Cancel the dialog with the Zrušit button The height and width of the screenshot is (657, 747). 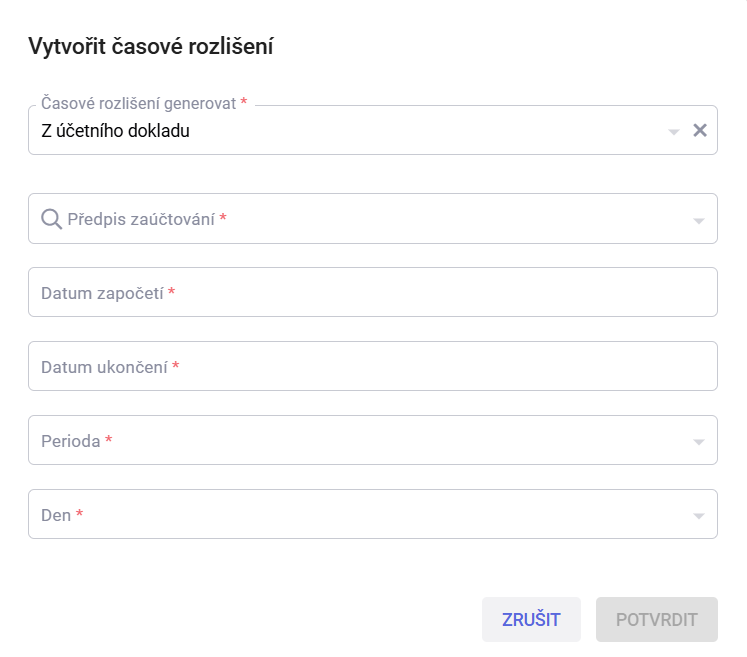click(531, 619)
